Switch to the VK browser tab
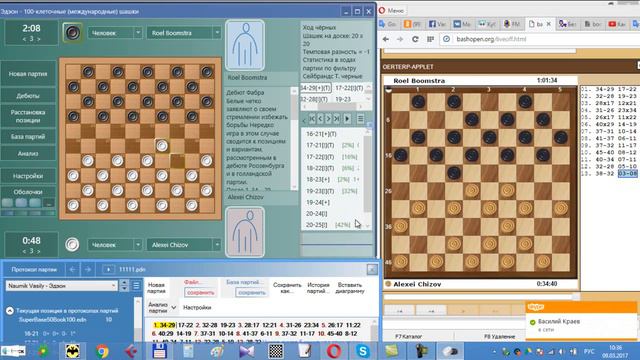This screenshot has width=640, height=360. pos(462,24)
